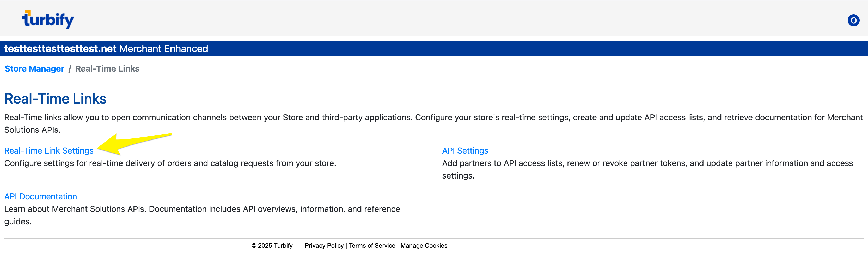868x254 pixels.
Task: Click Manage Cookies footer link
Action: pyautogui.click(x=424, y=246)
